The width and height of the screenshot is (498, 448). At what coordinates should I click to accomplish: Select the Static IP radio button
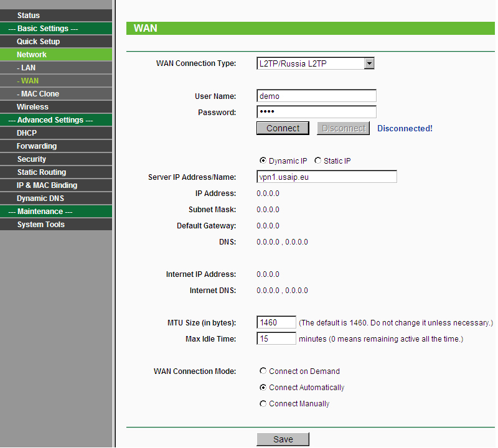[317, 161]
